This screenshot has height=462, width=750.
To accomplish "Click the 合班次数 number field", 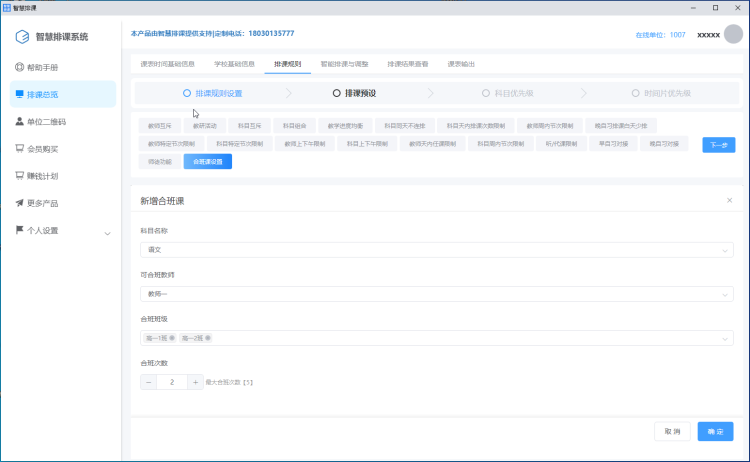I will point(172,382).
